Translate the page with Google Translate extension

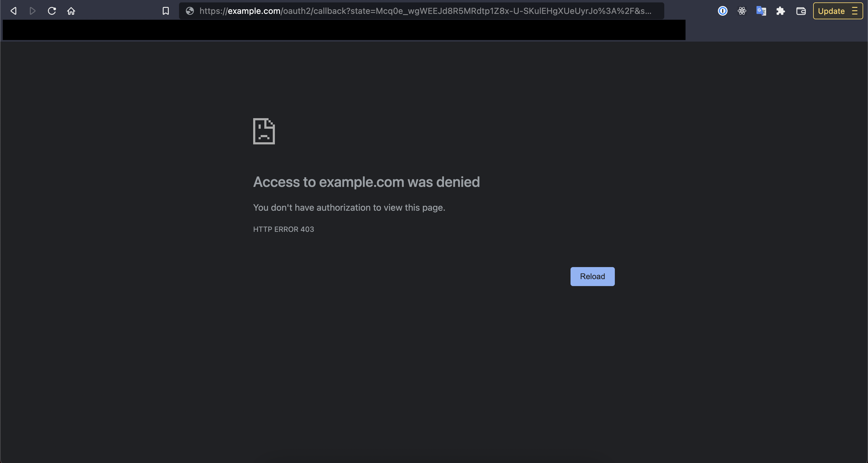coord(761,11)
